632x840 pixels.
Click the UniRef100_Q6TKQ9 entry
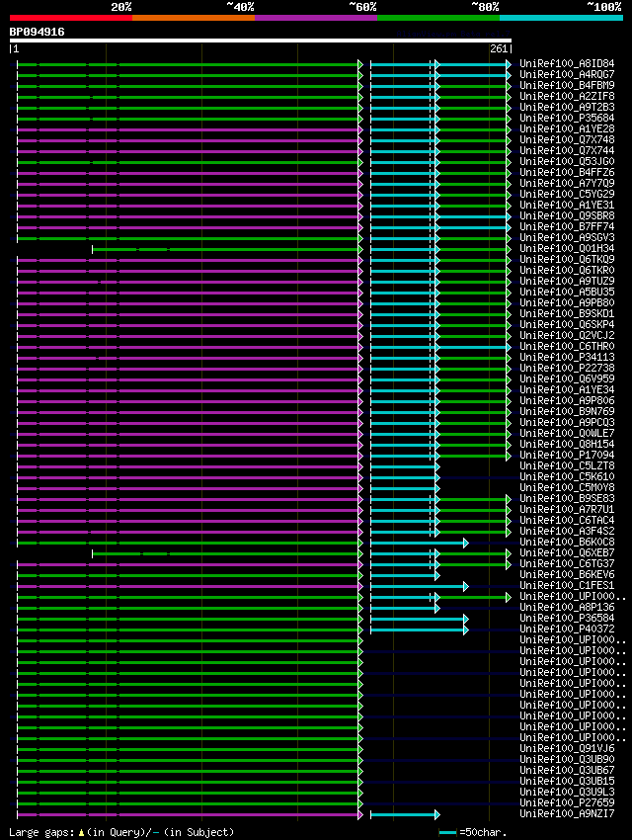[567, 259]
